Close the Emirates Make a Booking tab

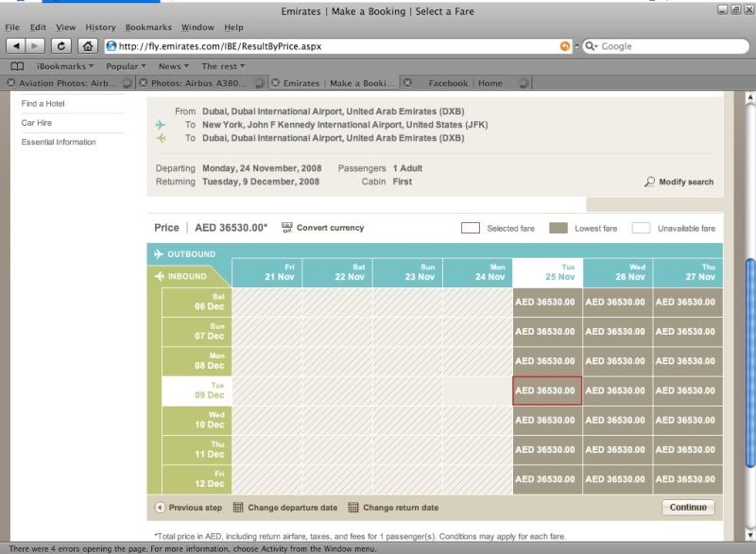tap(275, 83)
